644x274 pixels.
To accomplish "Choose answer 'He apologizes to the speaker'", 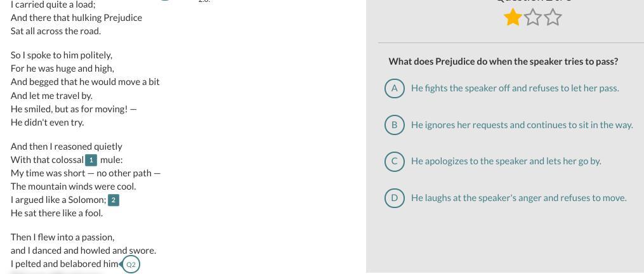I will click(506, 161).
